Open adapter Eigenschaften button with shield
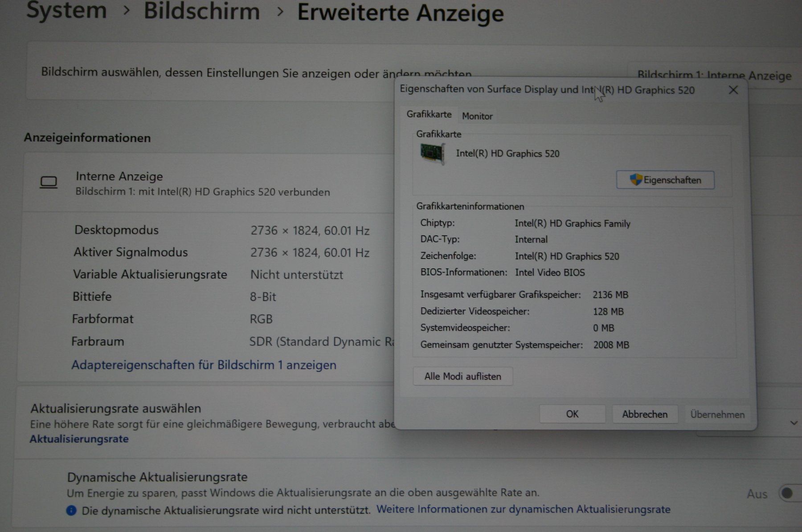This screenshot has height=532, width=802. point(665,180)
